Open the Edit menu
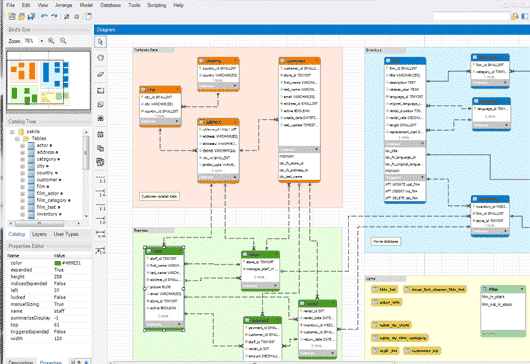 click(26, 5)
